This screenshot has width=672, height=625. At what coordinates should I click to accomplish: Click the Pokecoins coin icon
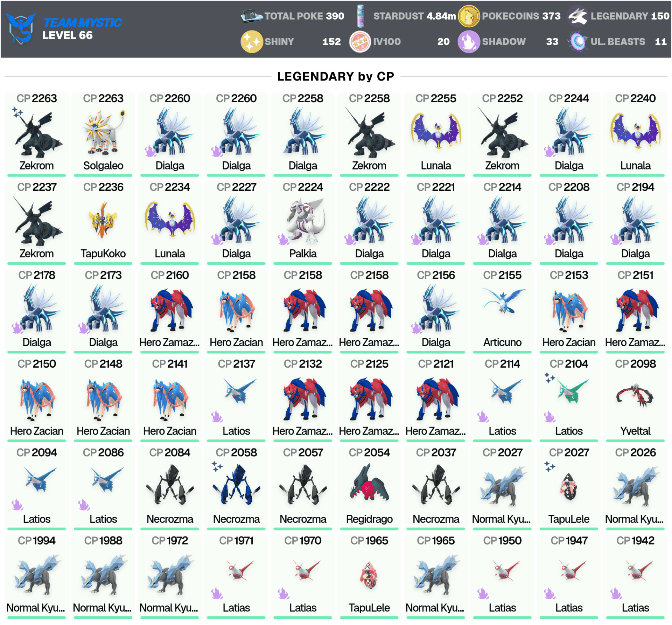[x=468, y=16]
